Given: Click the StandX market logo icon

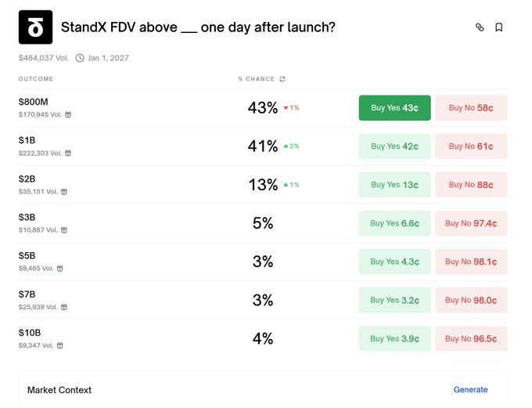Looking at the screenshot, I should pyautogui.click(x=35, y=27).
